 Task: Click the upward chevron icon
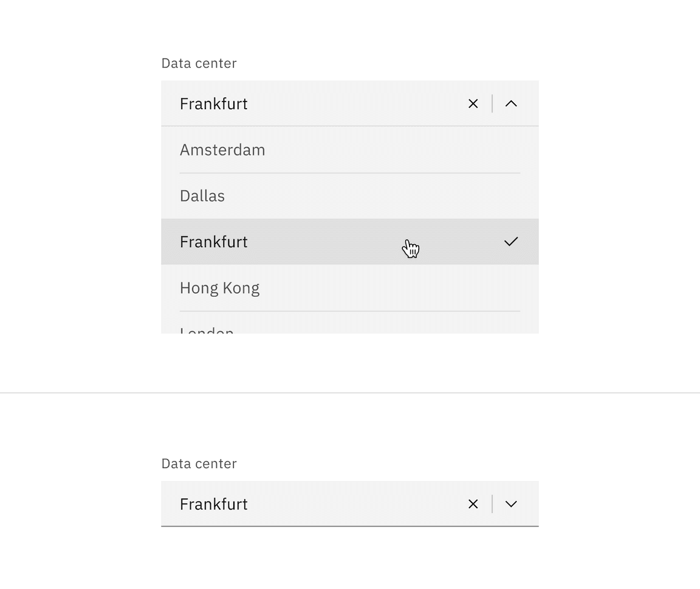[x=510, y=103]
